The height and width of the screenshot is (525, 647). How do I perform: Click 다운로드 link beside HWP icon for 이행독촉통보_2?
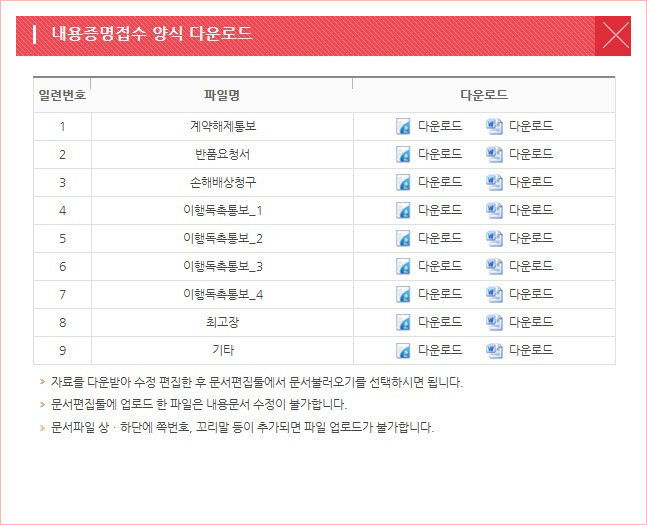[x=440, y=238]
